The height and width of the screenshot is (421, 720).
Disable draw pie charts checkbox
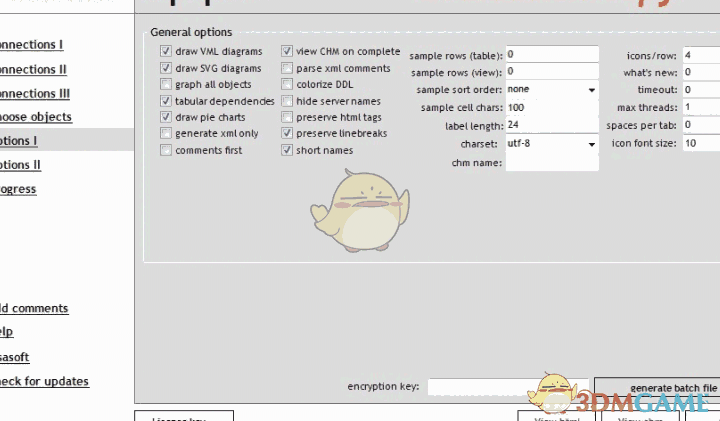(x=166, y=117)
